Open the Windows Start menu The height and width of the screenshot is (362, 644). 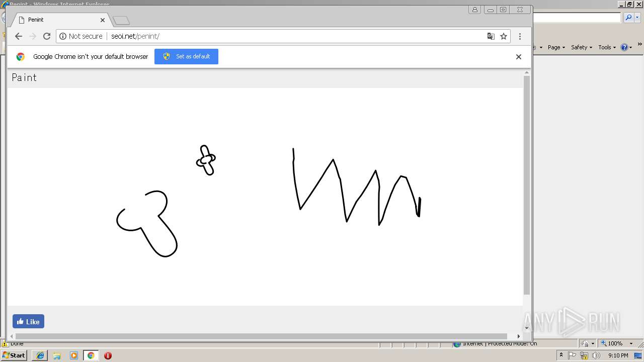point(14,355)
